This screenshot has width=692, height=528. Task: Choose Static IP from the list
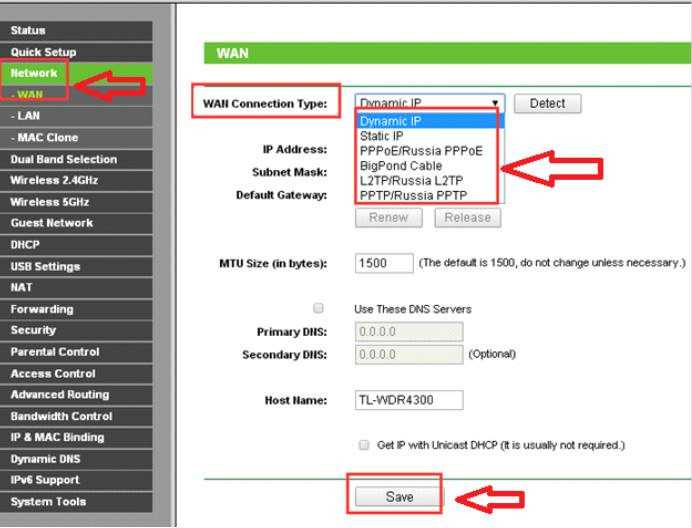[427, 136]
